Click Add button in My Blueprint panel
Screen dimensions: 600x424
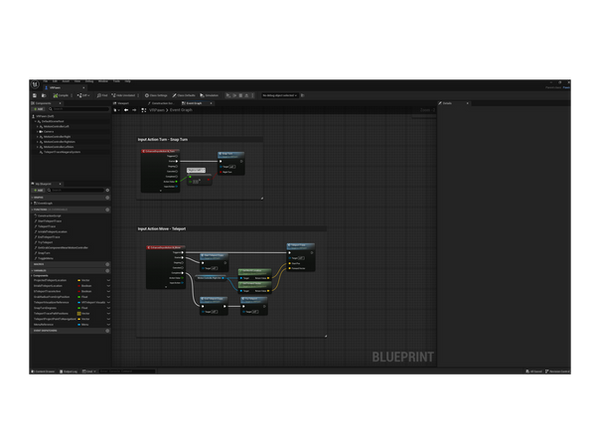(x=39, y=190)
